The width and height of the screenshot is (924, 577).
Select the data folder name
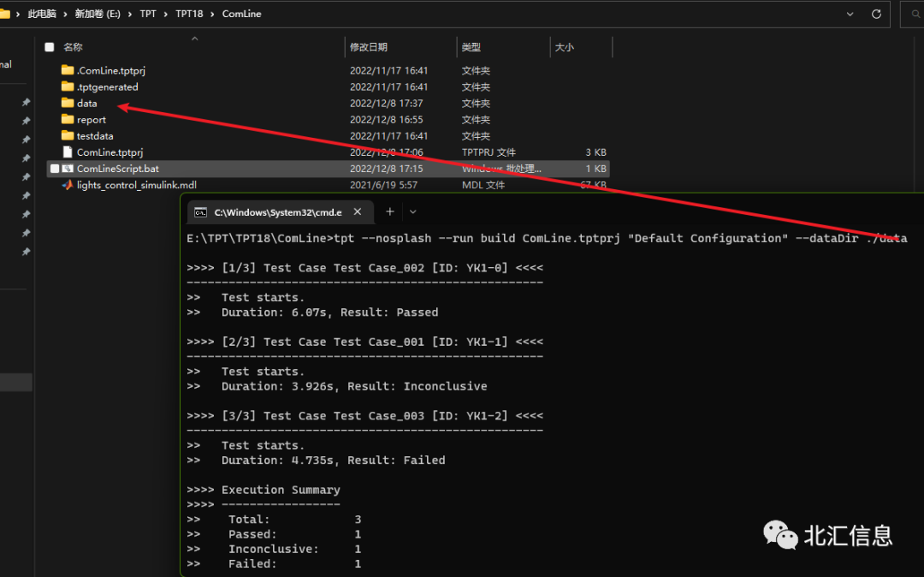[x=86, y=103]
